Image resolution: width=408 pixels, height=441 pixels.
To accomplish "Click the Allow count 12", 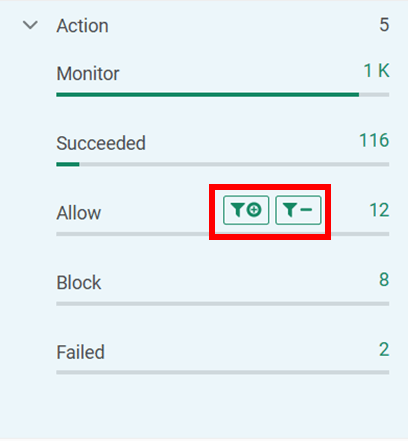I will [379, 210].
